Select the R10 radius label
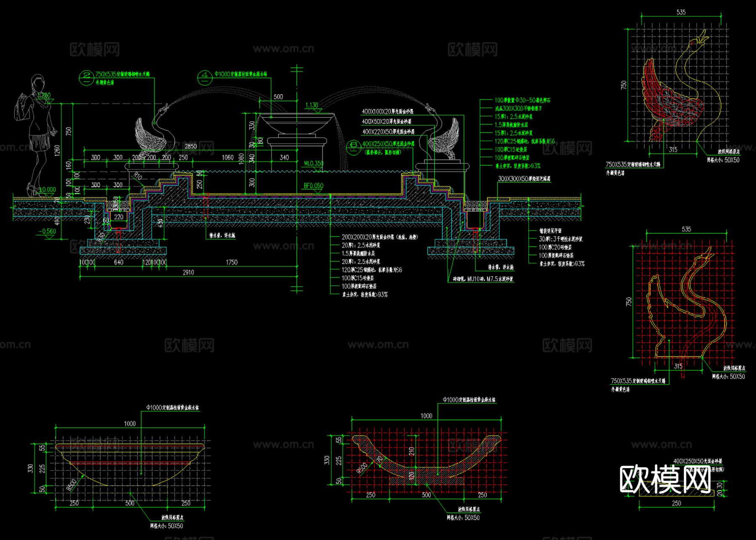 (x=137, y=176)
